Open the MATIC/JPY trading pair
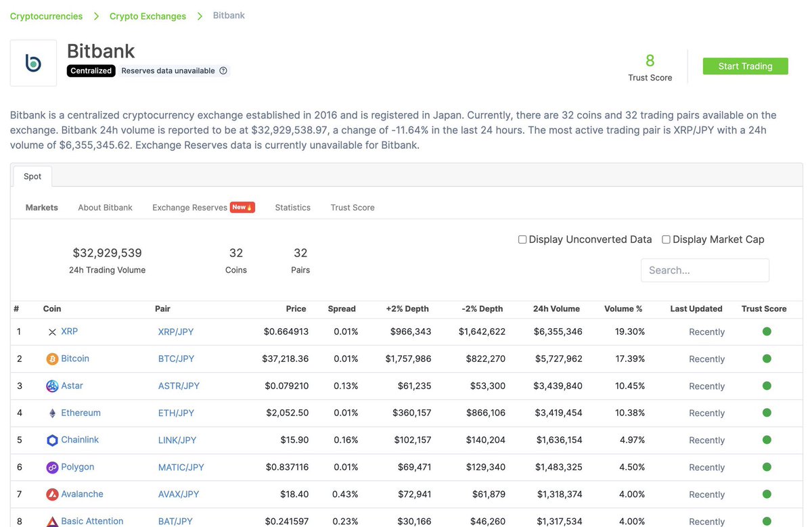812x527 pixels. 181,467
